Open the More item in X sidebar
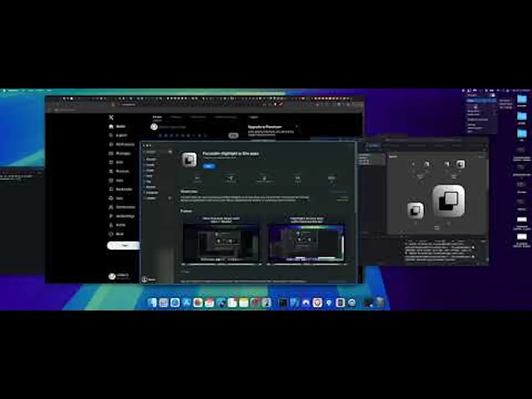The width and height of the screenshot is (532, 399). [x=117, y=234]
